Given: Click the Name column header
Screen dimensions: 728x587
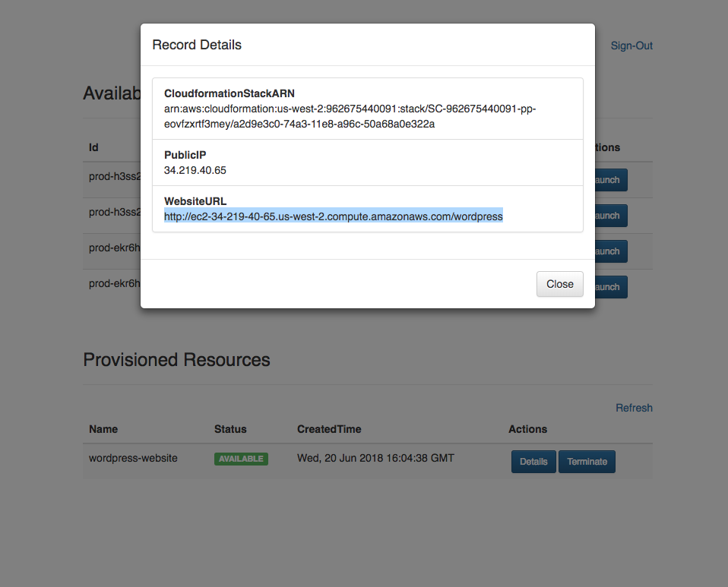Looking at the screenshot, I should coord(103,429).
